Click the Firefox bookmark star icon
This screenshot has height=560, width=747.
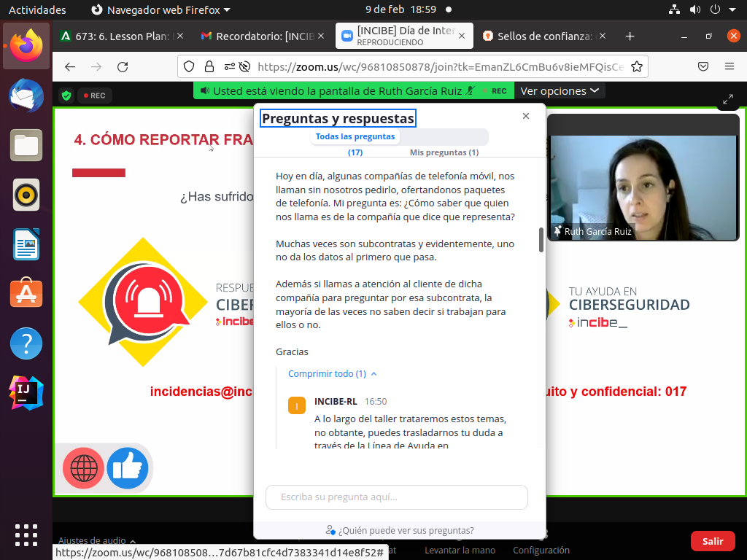point(636,66)
